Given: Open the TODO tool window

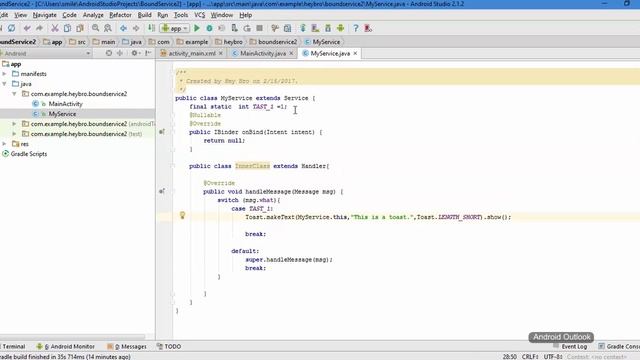Looking at the screenshot, I should 169,347.
